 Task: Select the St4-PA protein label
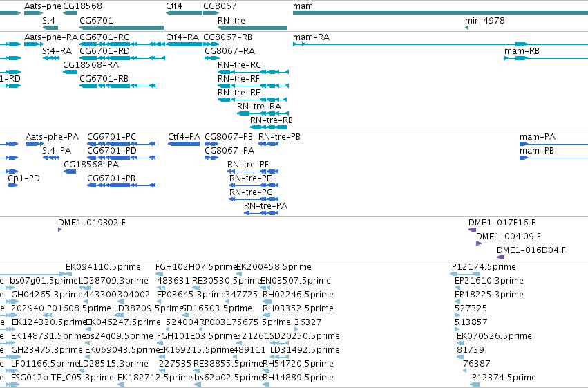click(57, 151)
